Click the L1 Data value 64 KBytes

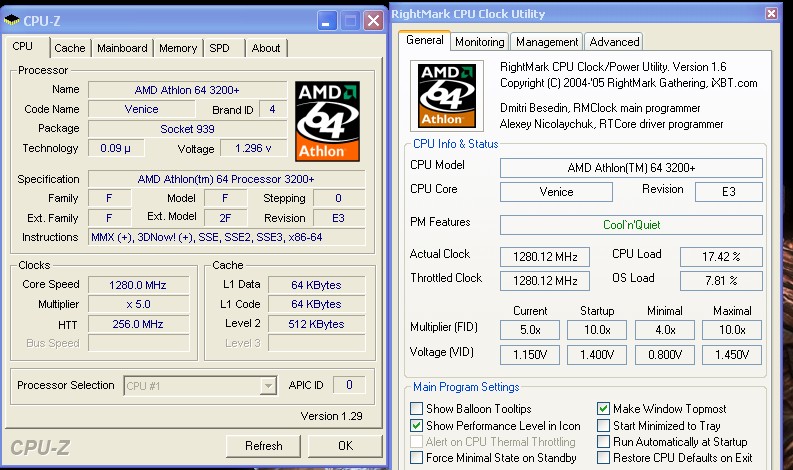click(316, 285)
